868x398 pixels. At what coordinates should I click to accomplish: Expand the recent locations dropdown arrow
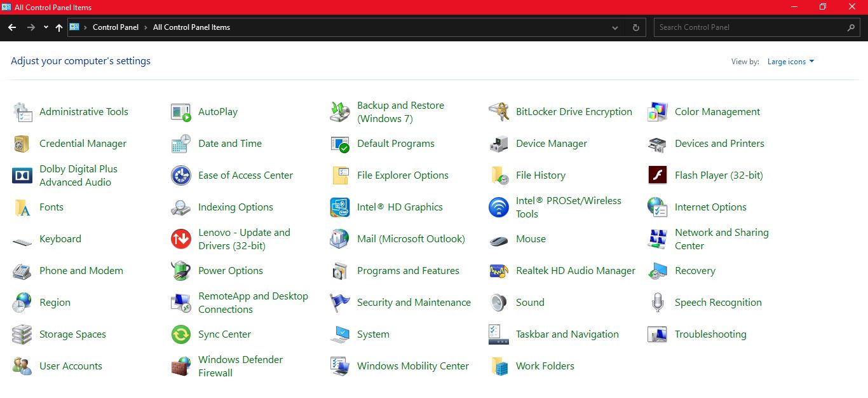[x=46, y=27]
